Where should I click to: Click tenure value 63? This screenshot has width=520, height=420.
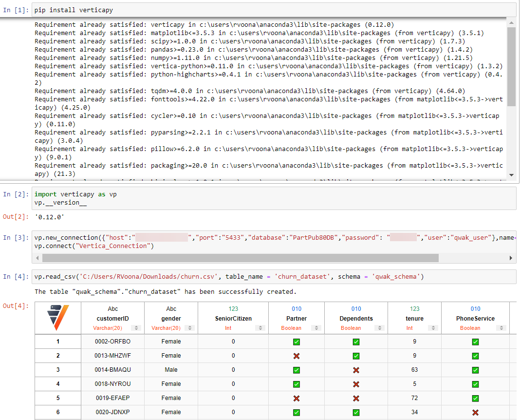(x=414, y=370)
